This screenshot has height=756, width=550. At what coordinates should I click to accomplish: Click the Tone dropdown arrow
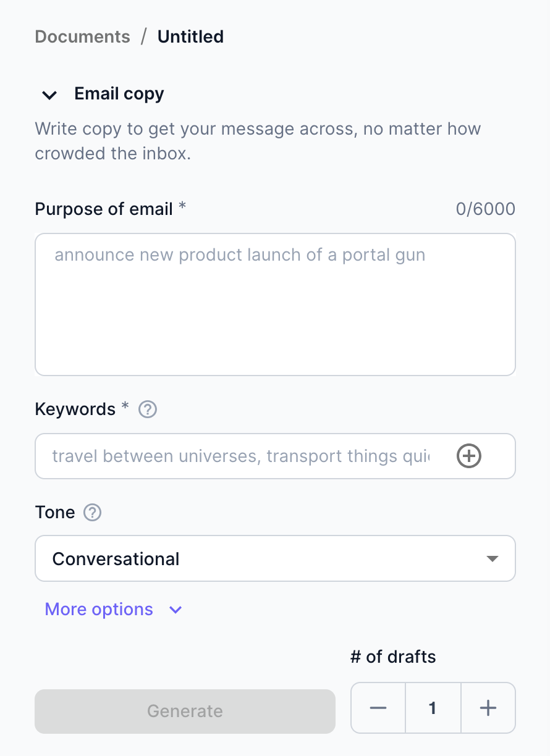[492, 558]
